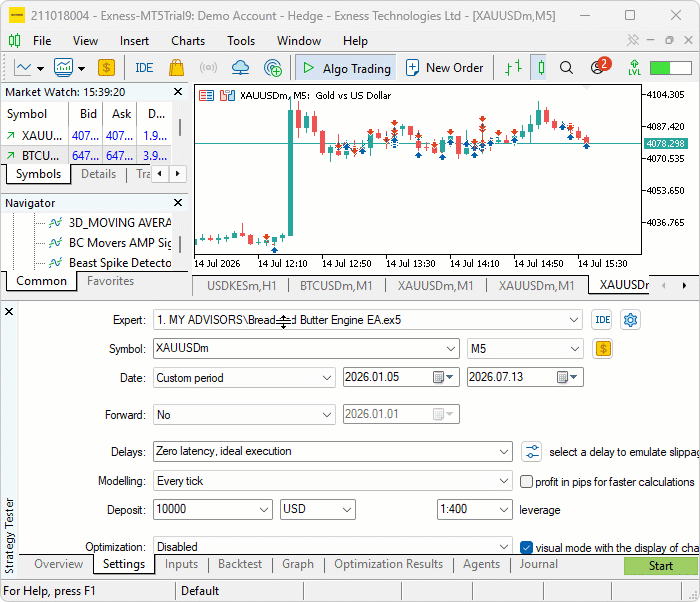Switch to bar chart icon
Viewport: 700px width, 602px height.
[514, 68]
